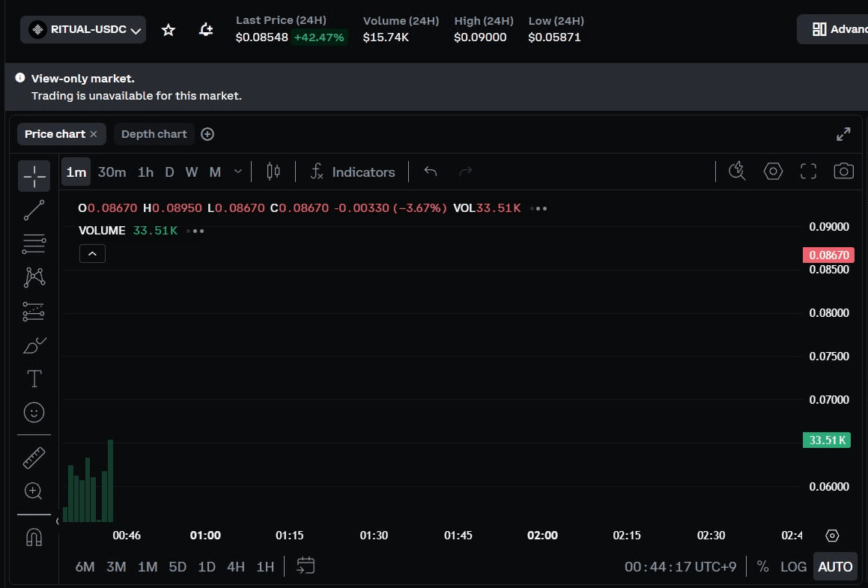Close the Price chart tab
The width and height of the screenshot is (868, 588).
coord(94,134)
